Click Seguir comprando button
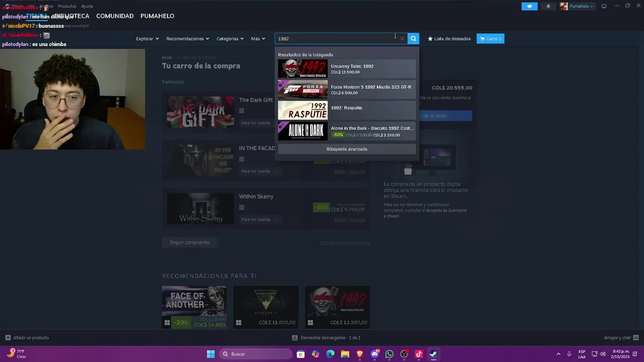The width and height of the screenshot is (644, 362). tap(190, 242)
